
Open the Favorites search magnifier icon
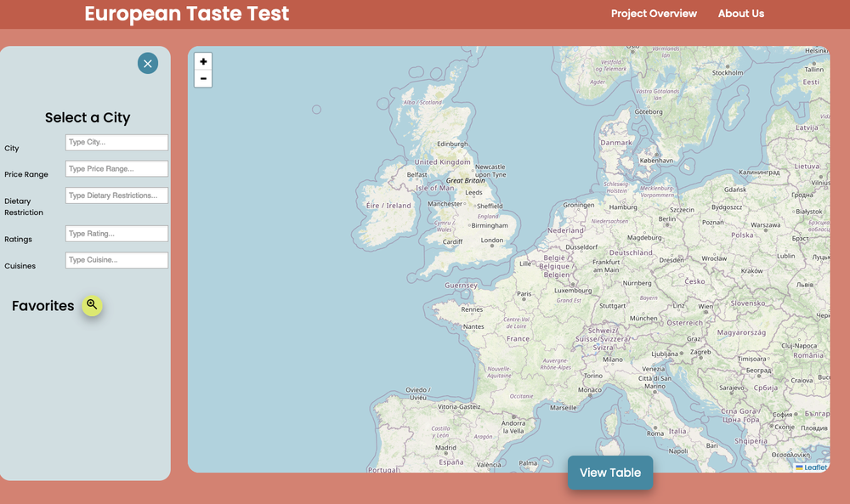click(92, 305)
